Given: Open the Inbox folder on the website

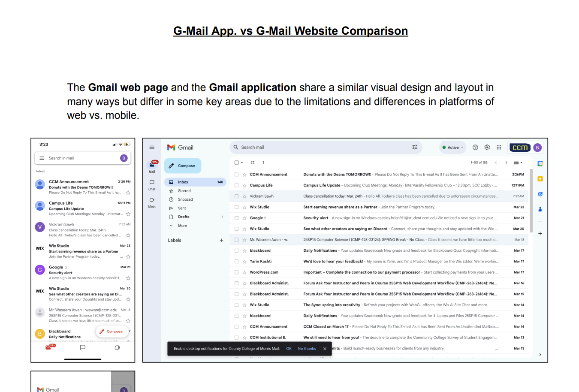Looking at the screenshot, I should point(196,182).
